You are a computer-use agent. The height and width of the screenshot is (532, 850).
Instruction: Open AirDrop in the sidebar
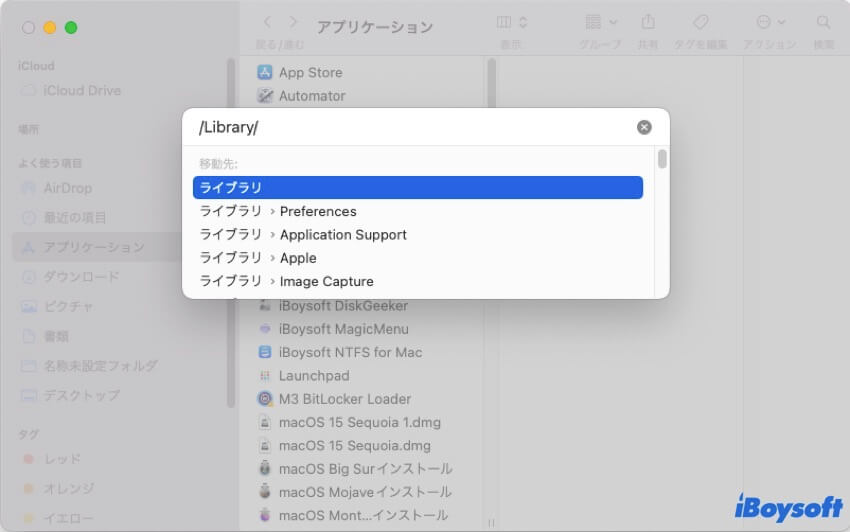(67, 188)
